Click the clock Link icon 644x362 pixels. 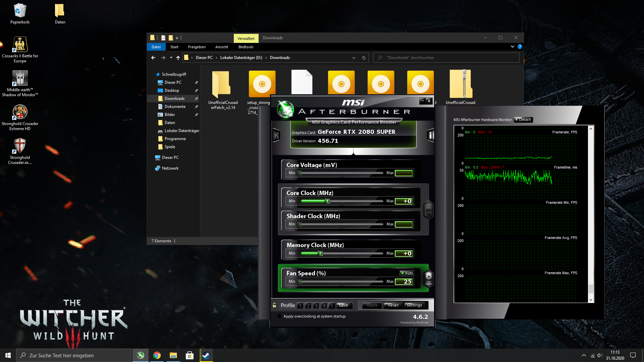coord(428,209)
